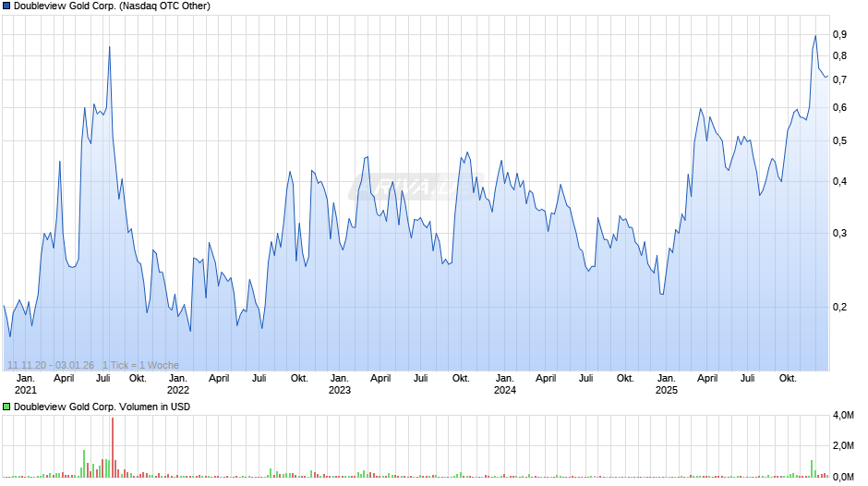Click the 0,6 price axis label
Viewport: 868px width, 486px height.
[x=839, y=107]
